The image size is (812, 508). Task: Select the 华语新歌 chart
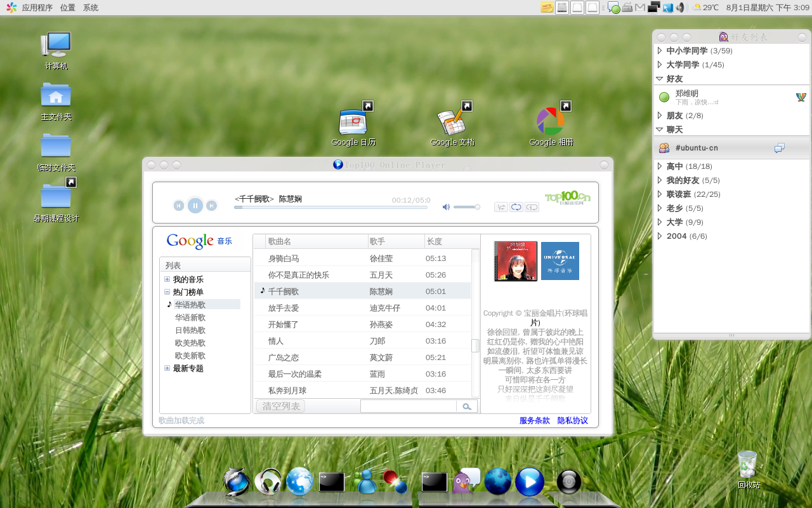190,317
